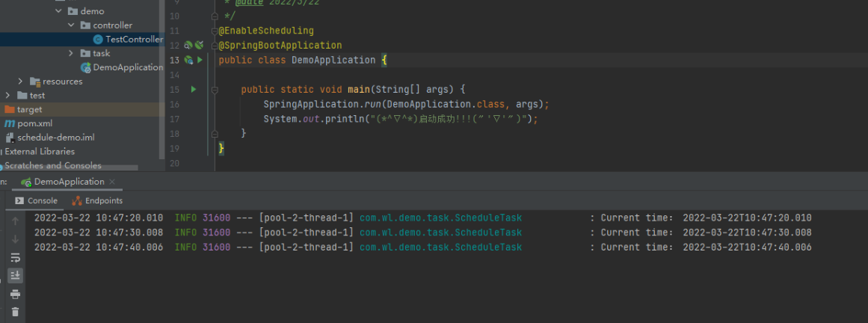Toggle soft-wrap in the console

click(x=15, y=258)
